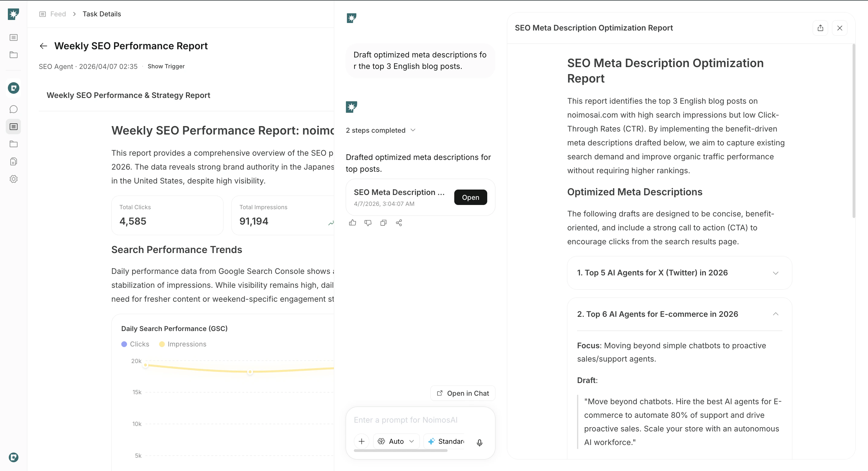868x471 pixels.
Task: Click Show Trigger toggle link
Action: coord(166,67)
